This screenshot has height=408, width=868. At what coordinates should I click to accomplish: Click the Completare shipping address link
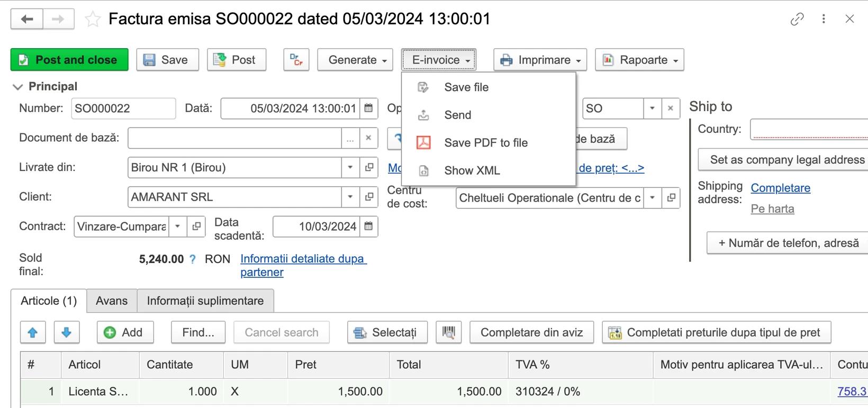tap(780, 188)
